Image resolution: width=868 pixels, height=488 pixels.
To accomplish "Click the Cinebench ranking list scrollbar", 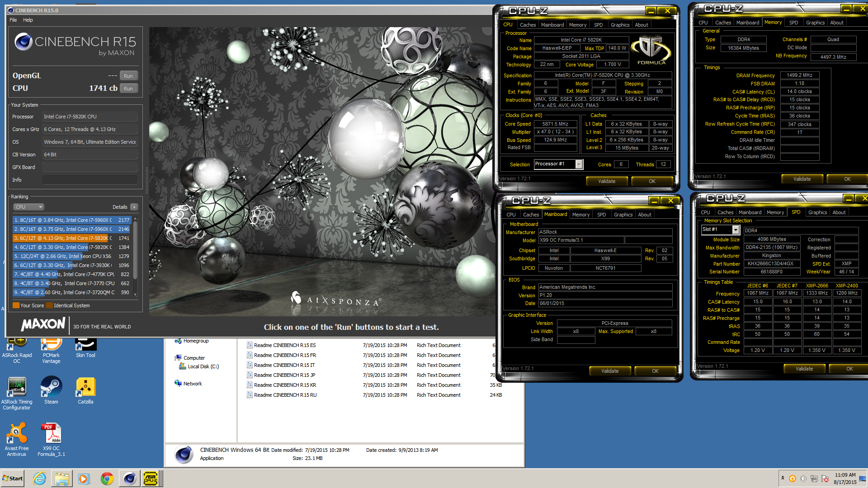I will [x=135, y=257].
